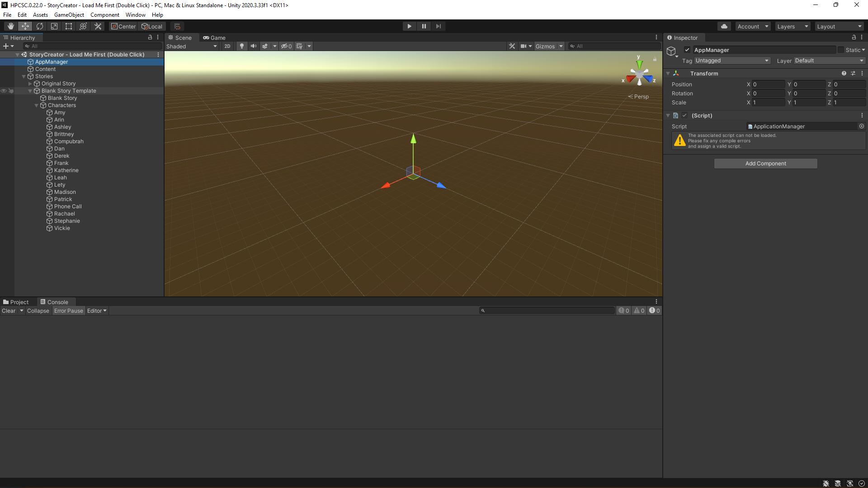Select the Rotate tool
This screenshot has width=868, height=488.
coord(39,26)
